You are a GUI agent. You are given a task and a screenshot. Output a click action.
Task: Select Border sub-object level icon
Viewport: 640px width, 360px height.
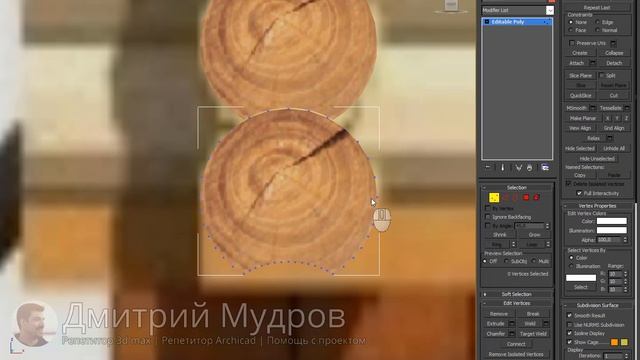click(515, 198)
